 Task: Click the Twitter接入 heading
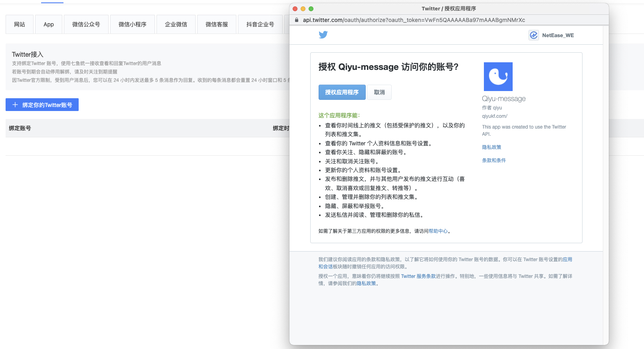tap(28, 54)
